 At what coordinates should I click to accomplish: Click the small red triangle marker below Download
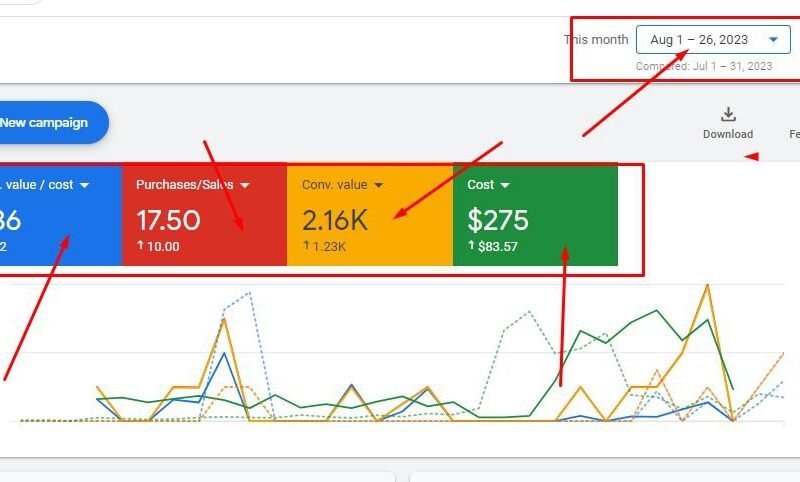coord(750,156)
